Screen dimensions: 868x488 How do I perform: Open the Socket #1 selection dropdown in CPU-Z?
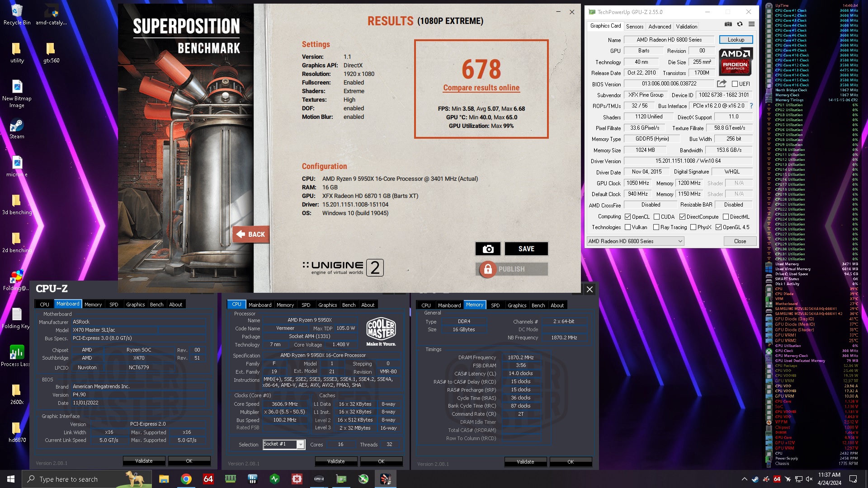tap(284, 445)
